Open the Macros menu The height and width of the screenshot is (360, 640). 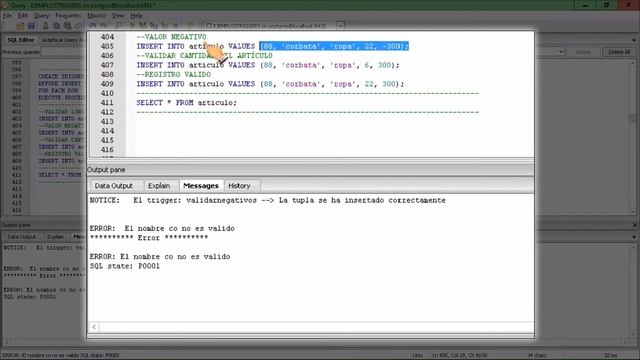(x=96, y=16)
